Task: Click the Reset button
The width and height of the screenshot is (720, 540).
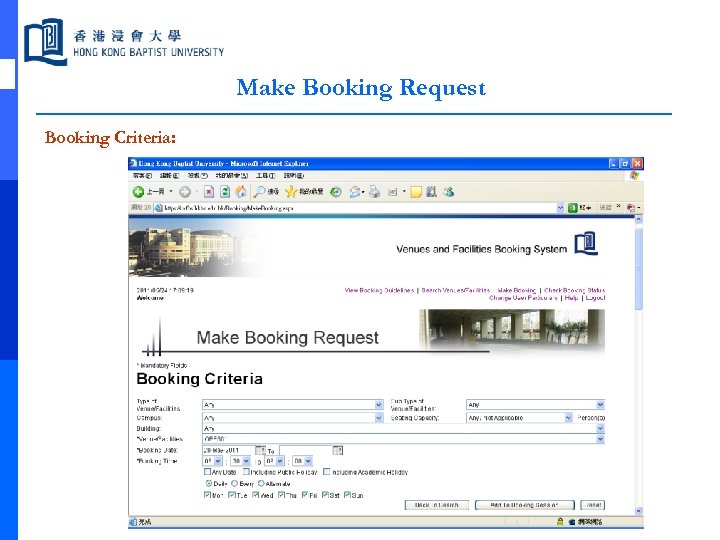Action: [x=593, y=505]
